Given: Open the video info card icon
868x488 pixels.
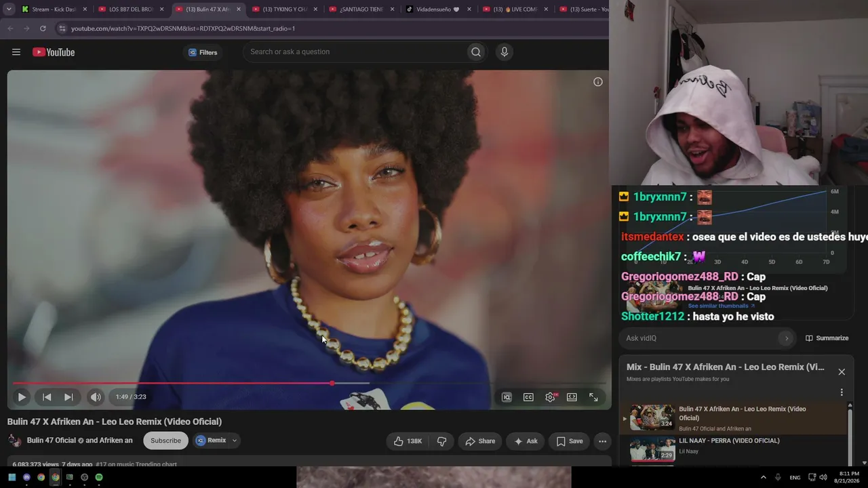Looking at the screenshot, I should tap(598, 82).
